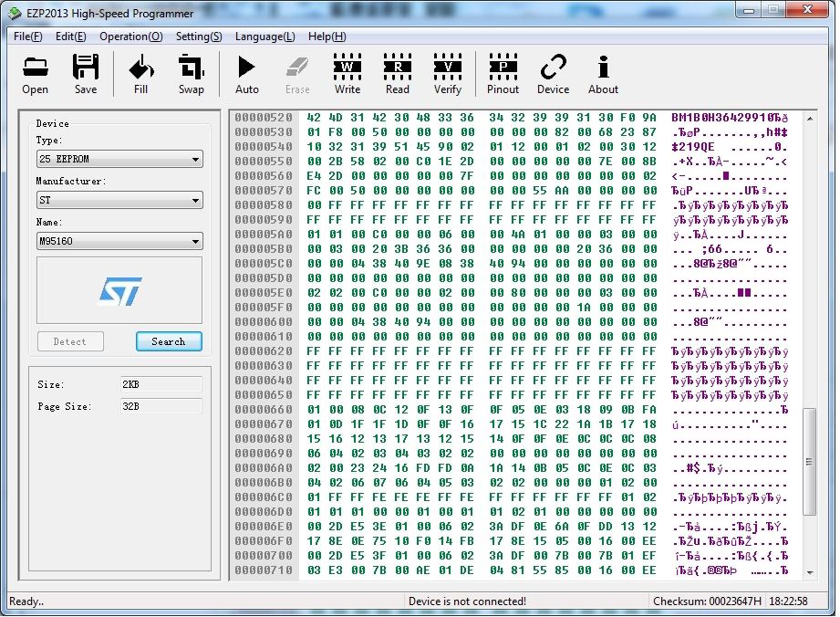
Task: Show the chip Pinout diagram
Action: coord(503,73)
